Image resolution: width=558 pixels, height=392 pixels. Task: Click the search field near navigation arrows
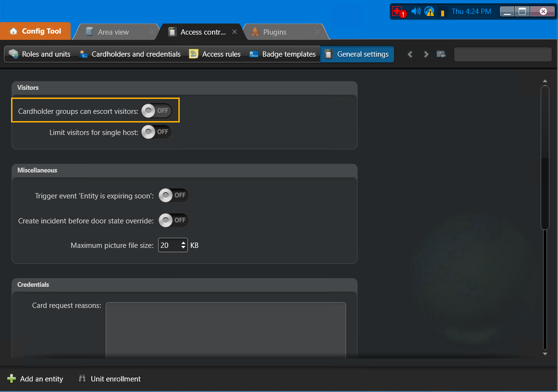(502, 54)
